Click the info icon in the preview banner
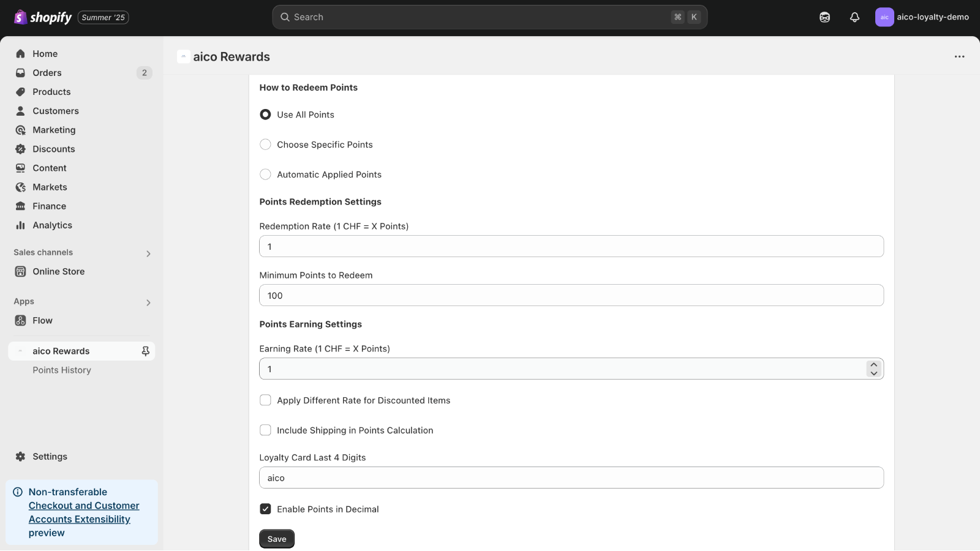The width and height of the screenshot is (980, 551). (x=18, y=492)
